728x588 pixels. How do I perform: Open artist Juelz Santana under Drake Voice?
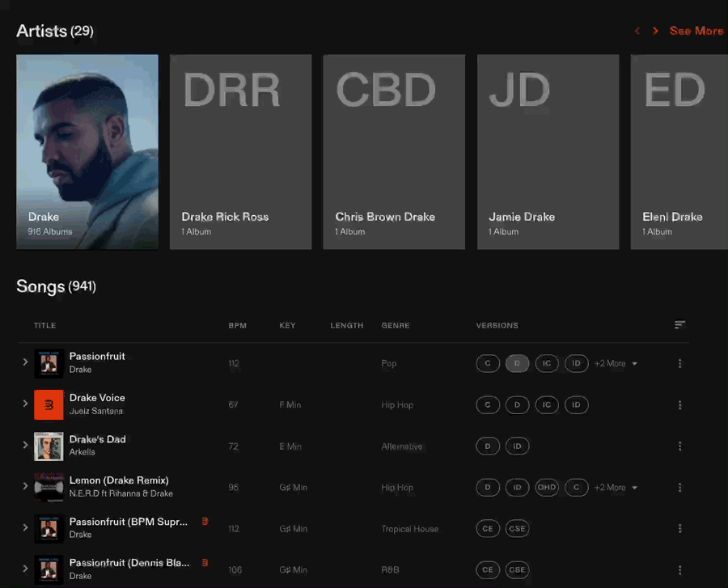pyautogui.click(x=96, y=411)
